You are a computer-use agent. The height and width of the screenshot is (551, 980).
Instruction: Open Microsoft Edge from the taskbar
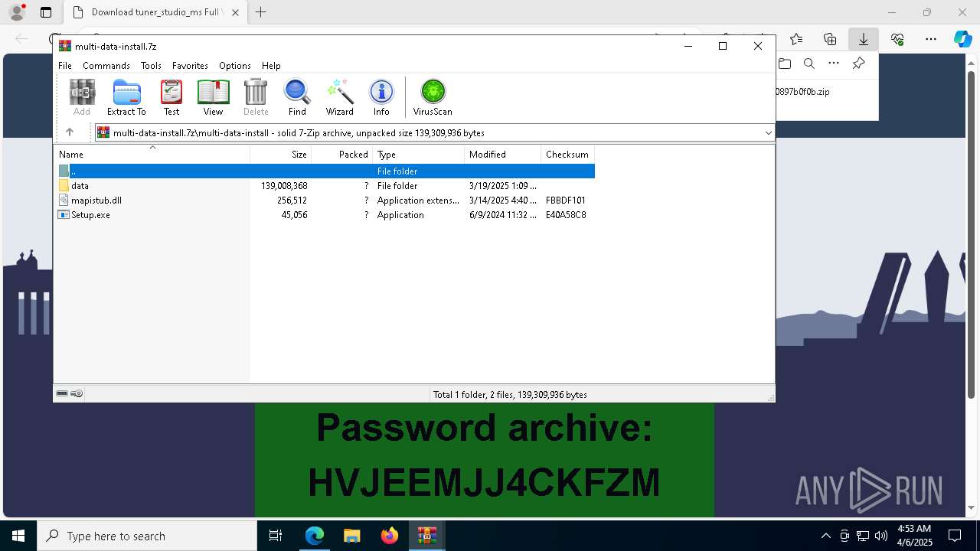pos(315,536)
